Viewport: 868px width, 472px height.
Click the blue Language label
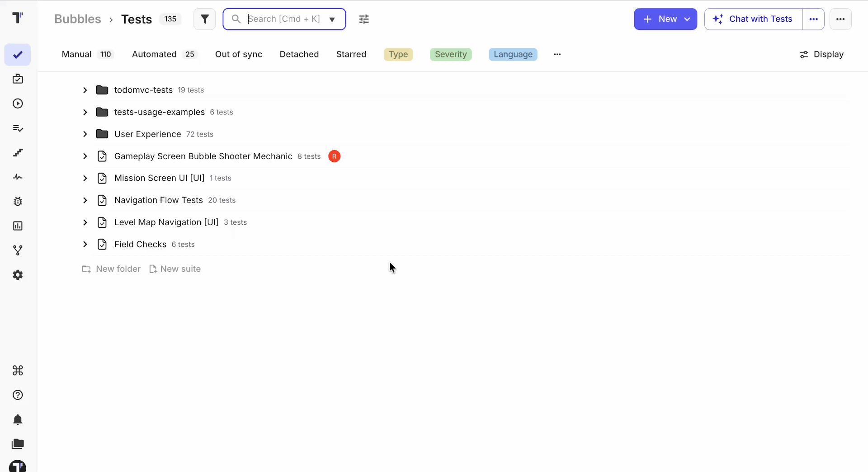[513, 54]
